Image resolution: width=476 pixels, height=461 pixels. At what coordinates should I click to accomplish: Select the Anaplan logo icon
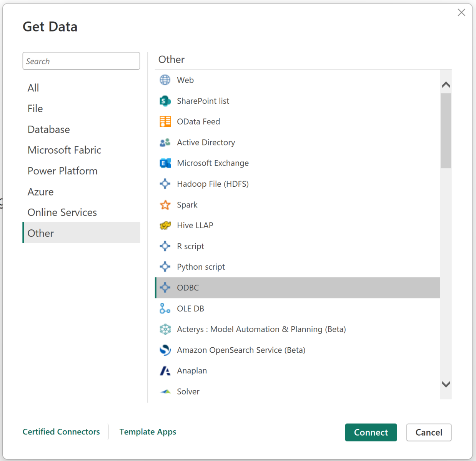[165, 371]
